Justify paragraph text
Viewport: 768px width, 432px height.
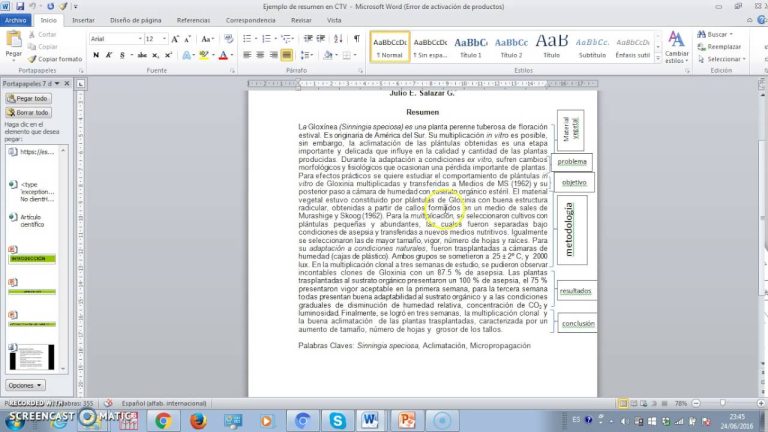[x=287, y=55]
